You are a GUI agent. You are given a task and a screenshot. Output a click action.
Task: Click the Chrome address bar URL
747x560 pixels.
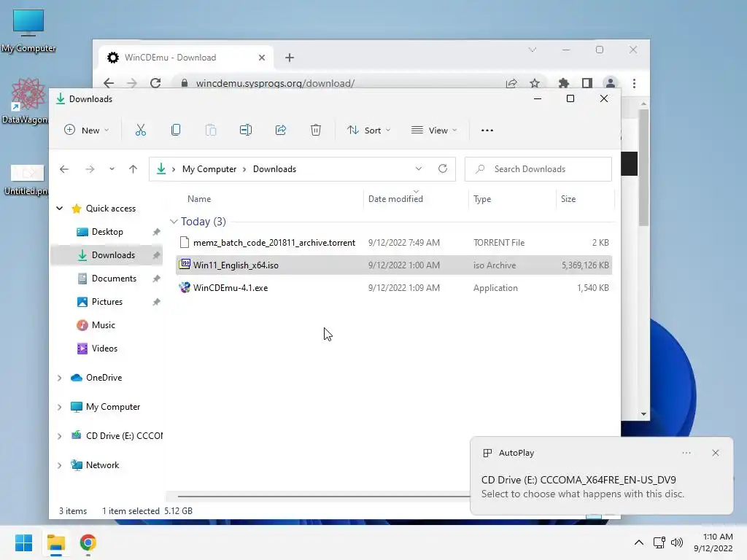tap(275, 83)
